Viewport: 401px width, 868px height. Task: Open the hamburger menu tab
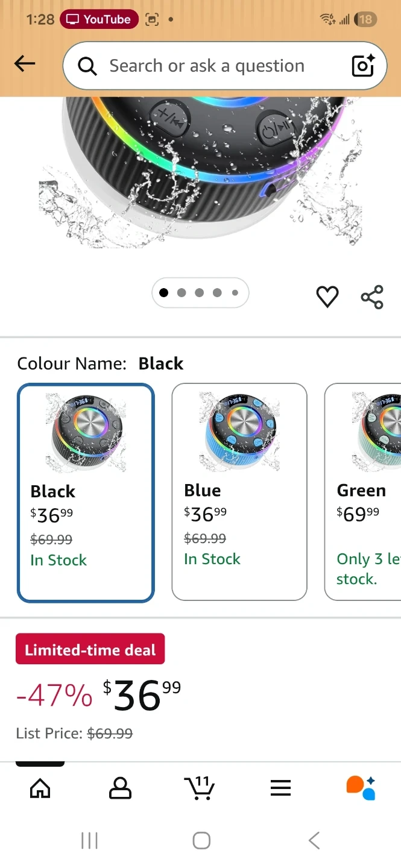(x=280, y=788)
